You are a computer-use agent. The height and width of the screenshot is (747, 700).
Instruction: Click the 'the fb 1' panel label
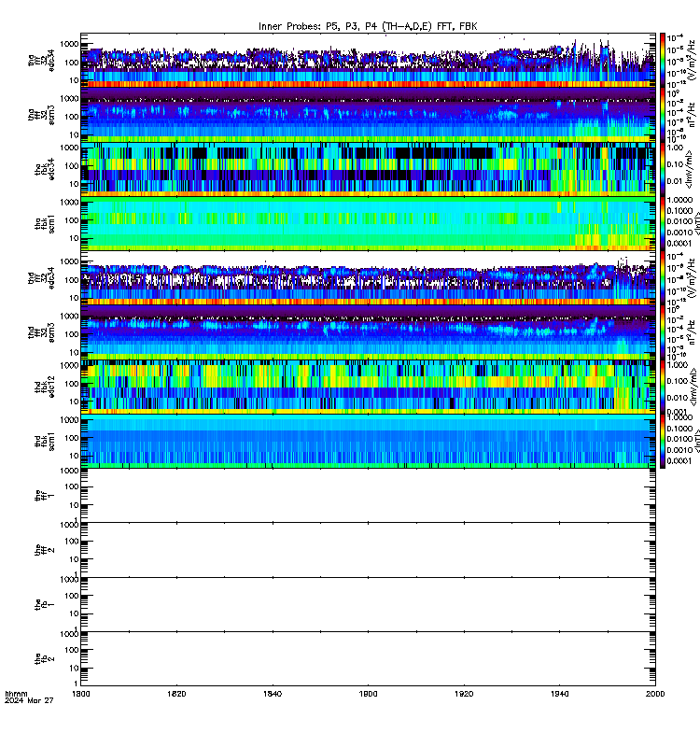tap(45, 605)
